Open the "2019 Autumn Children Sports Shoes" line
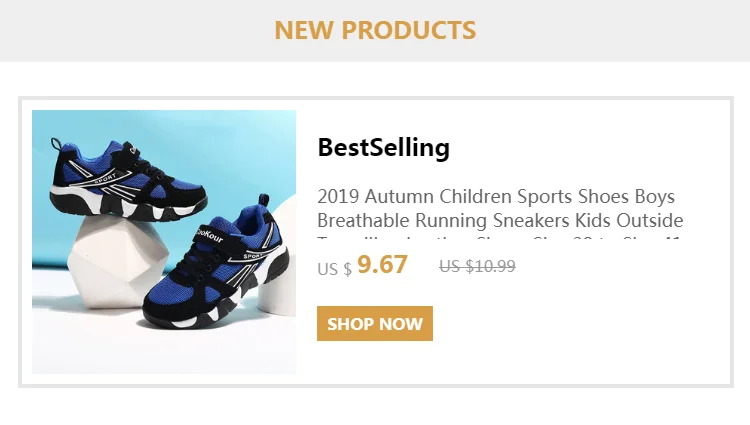750x425 pixels. (496, 196)
